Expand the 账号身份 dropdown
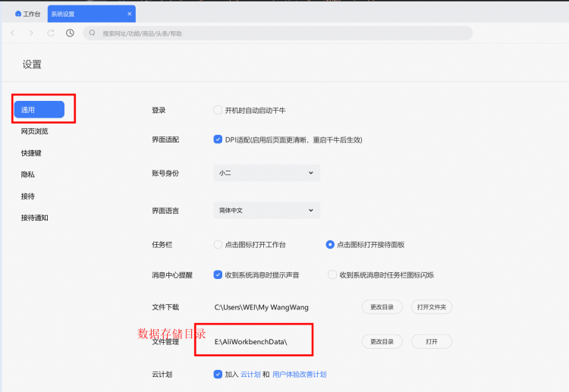Screen dimensions: 569x392 click(x=267, y=173)
